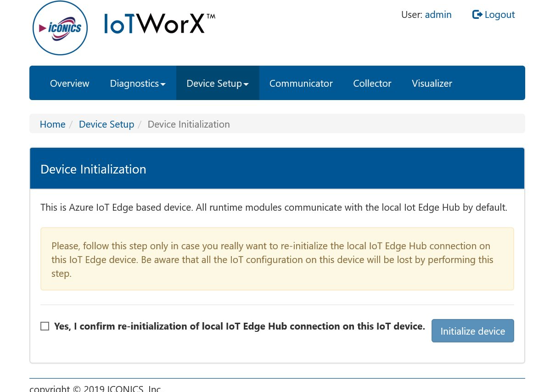
Task: Switch to the Collector section
Action: [372, 84]
